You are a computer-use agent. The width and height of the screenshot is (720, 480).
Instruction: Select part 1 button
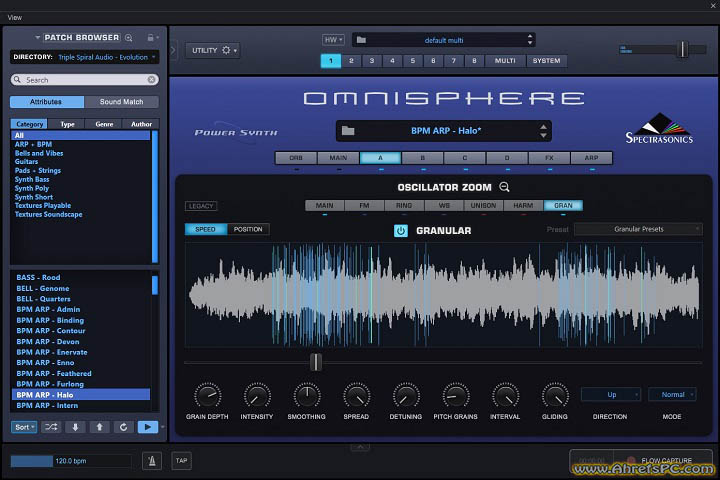tap(331, 61)
